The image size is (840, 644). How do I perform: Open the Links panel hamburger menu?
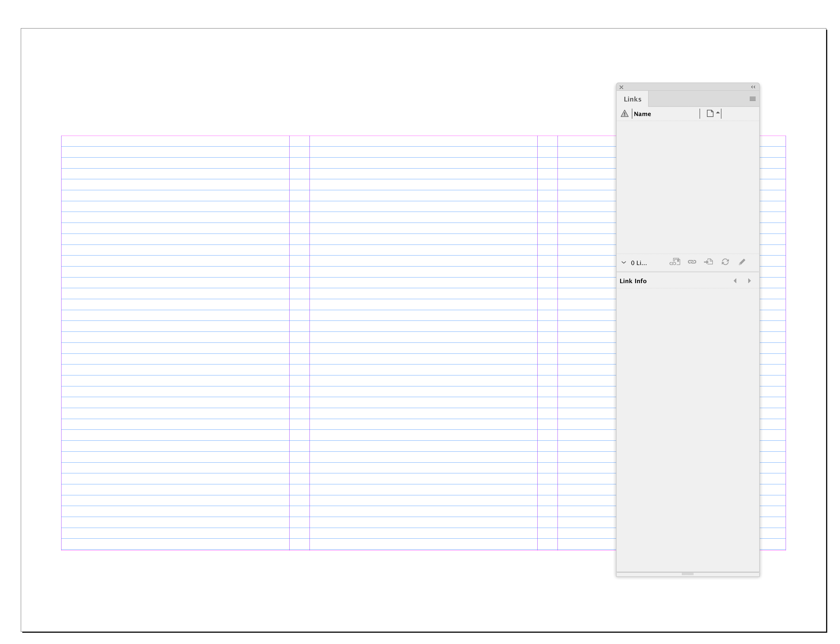coord(752,99)
